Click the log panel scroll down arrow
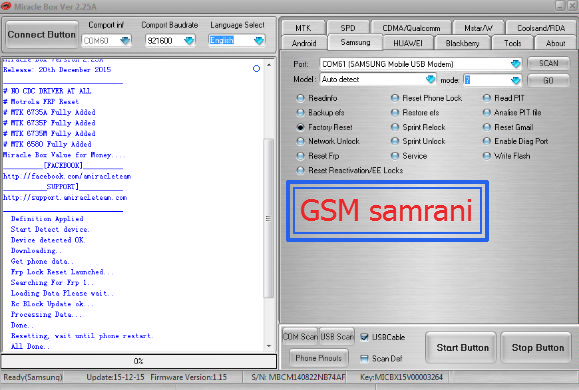 tap(269, 346)
